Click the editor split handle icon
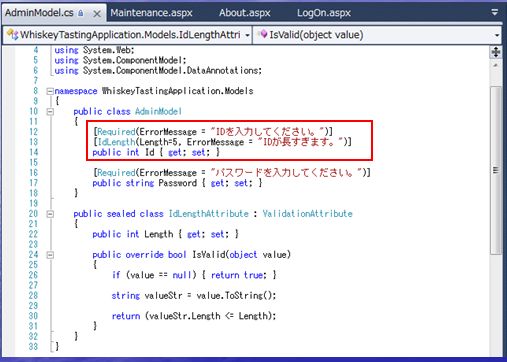The height and width of the screenshot is (362, 507). tap(496, 52)
